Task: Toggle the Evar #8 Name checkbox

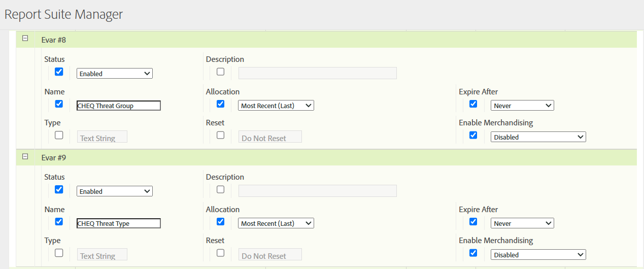Action: point(59,104)
